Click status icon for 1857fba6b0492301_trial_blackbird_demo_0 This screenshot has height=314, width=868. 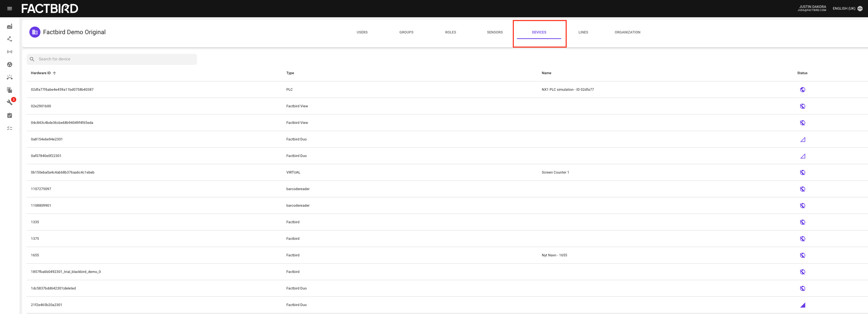[x=802, y=272]
